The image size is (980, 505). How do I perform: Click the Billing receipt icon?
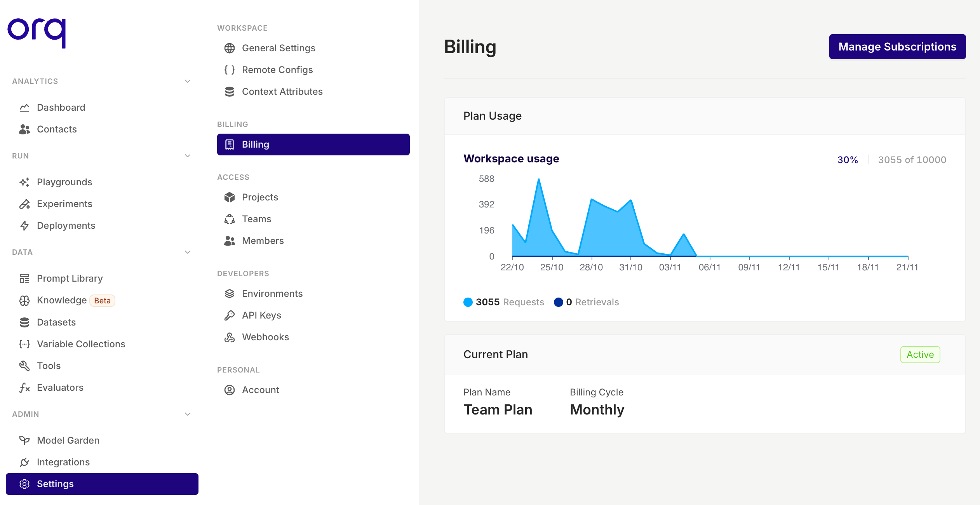point(230,145)
